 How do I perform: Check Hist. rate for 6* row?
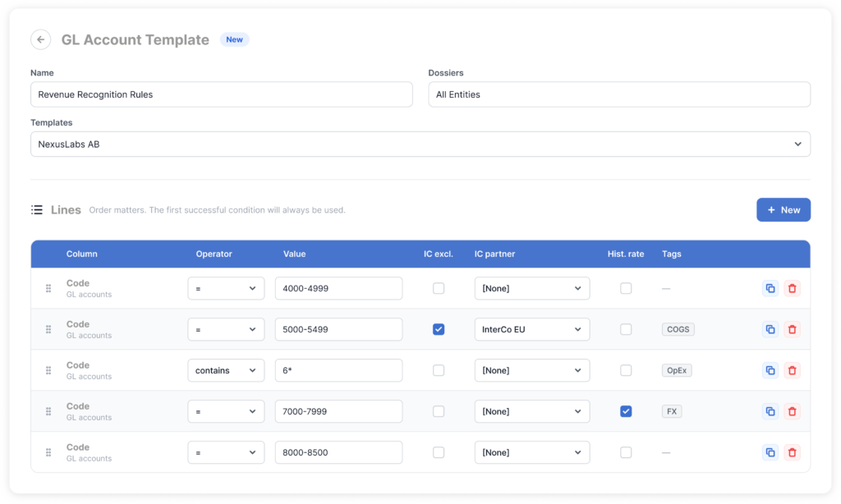626,370
